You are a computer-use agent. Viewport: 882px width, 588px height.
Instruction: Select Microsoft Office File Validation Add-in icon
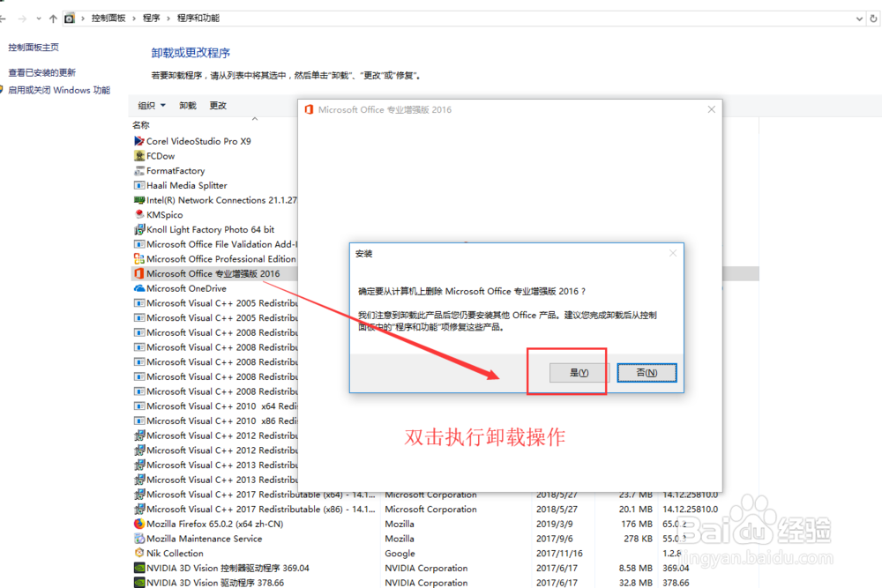(139, 244)
